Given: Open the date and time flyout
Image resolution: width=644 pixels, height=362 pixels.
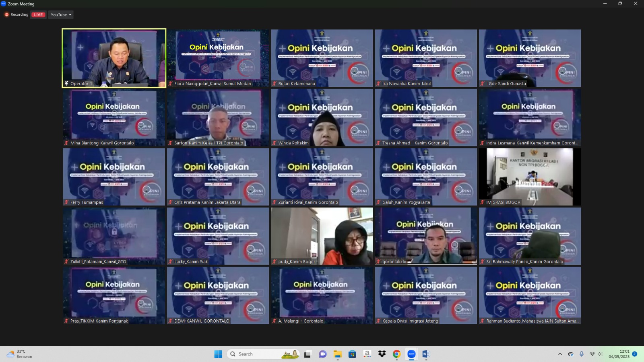Looking at the screenshot, I should 619,354.
